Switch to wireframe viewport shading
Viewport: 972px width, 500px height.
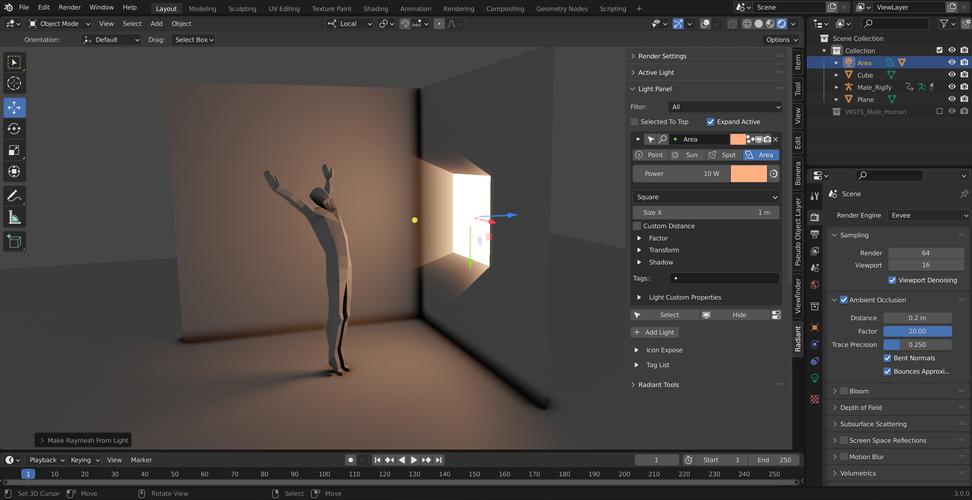[748, 24]
